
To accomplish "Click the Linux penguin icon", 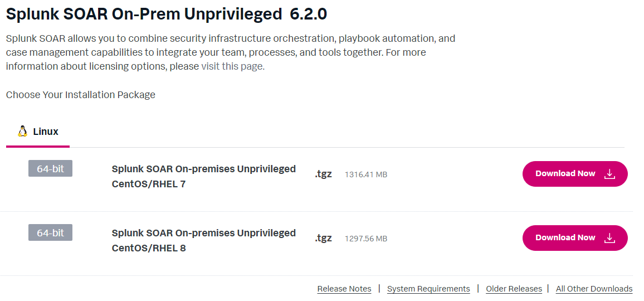I will click(22, 132).
